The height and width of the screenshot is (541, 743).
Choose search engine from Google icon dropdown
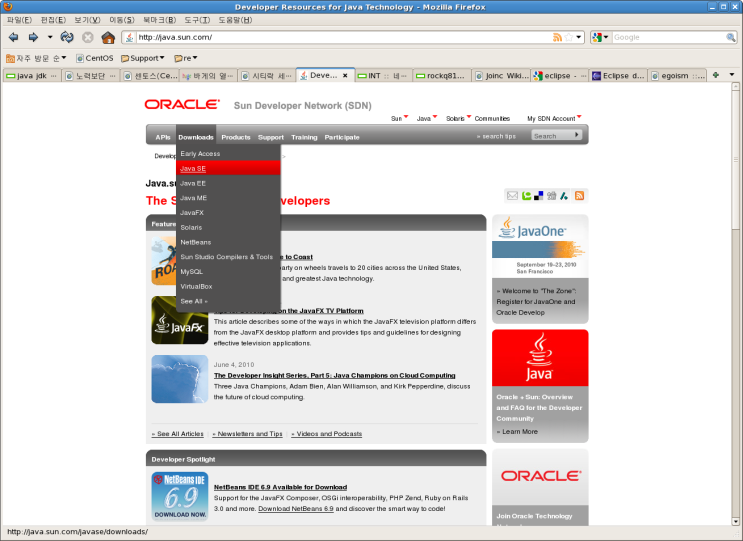(x=600, y=37)
